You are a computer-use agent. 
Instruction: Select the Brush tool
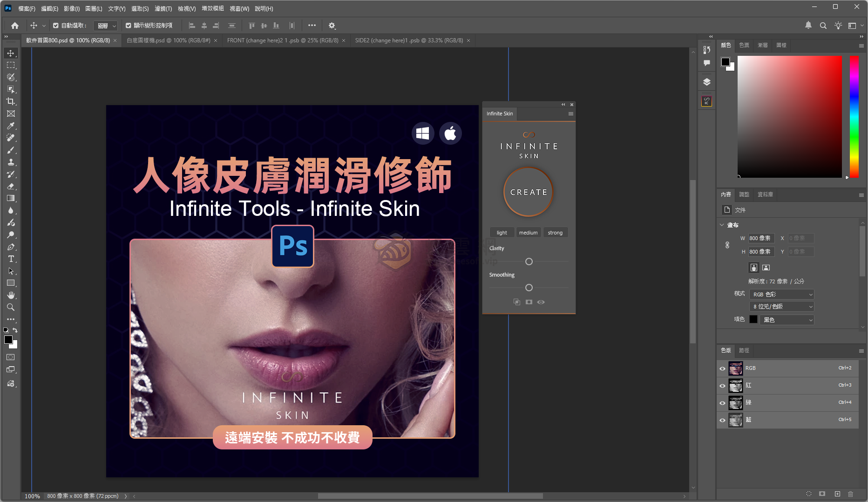click(x=11, y=150)
